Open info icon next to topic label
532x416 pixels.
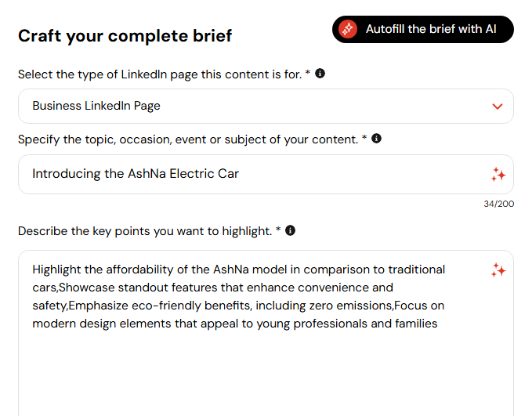[x=376, y=139]
